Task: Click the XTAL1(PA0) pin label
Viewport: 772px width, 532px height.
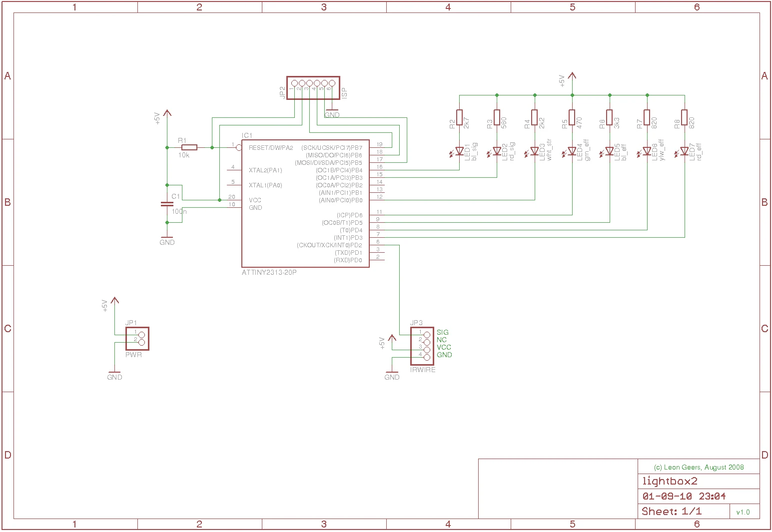Action: click(265, 185)
